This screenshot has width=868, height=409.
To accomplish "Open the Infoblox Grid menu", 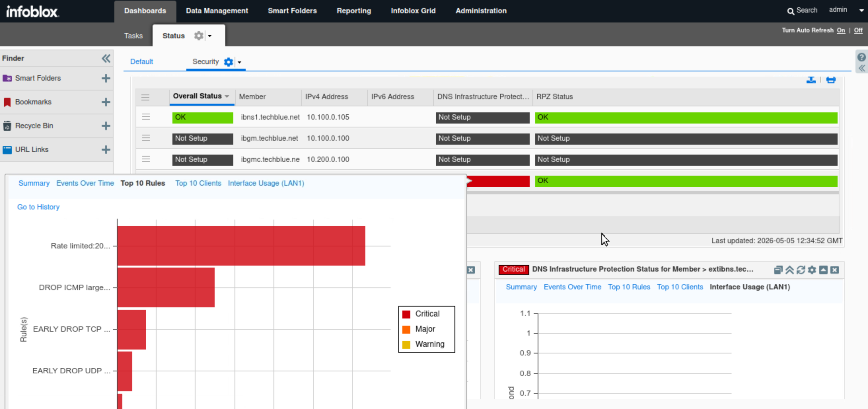I will [413, 11].
